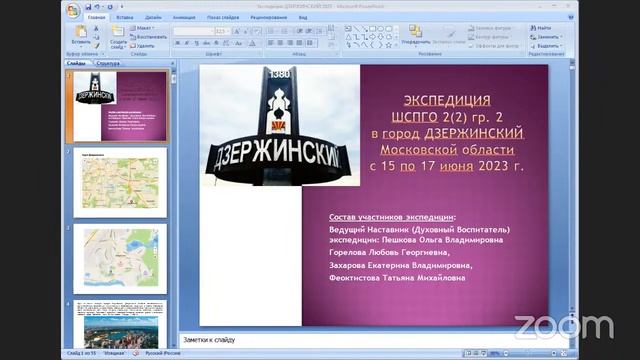Image resolution: width=640 pixels, height=360 pixels.
Task: Expand the shapes gallery more arrow
Action: click(396, 45)
